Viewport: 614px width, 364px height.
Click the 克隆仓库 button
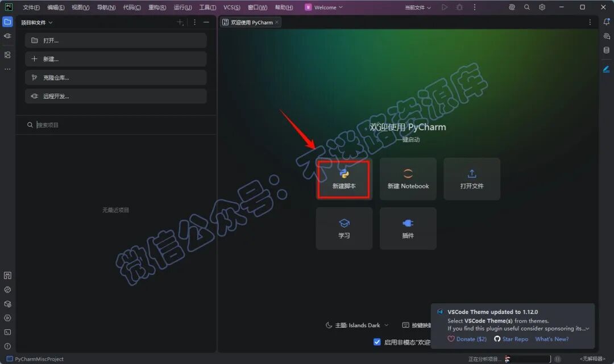pyautogui.click(x=115, y=77)
